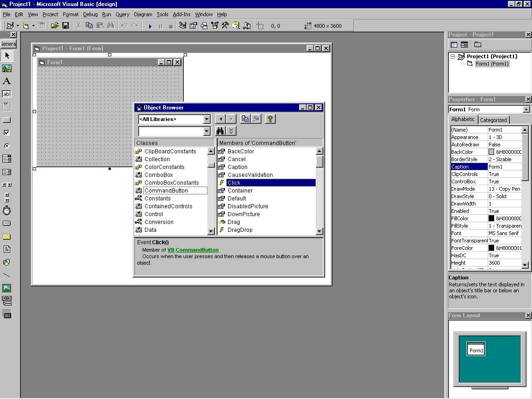Open the File menu
532x399 pixels.
click(x=6, y=14)
